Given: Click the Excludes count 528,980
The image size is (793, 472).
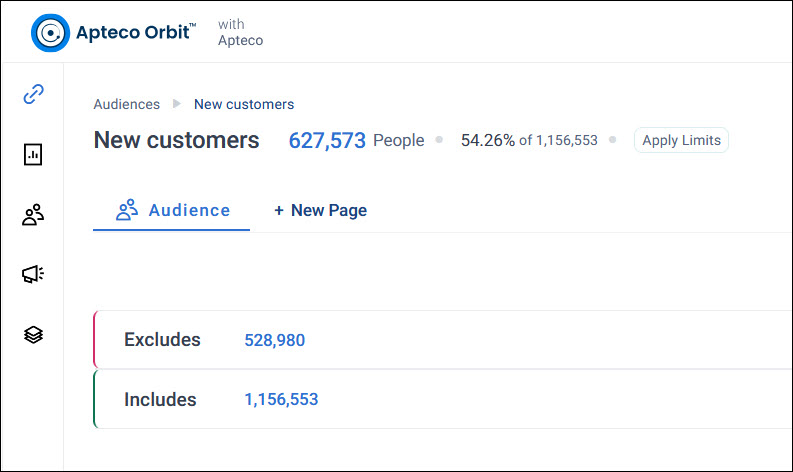Looking at the screenshot, I should coord(275,340).
